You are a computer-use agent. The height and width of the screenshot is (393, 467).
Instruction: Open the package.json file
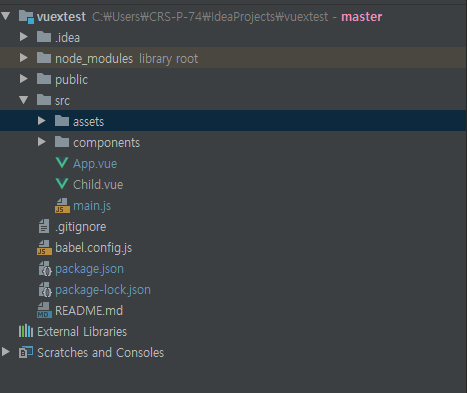[x=89, y=269]
